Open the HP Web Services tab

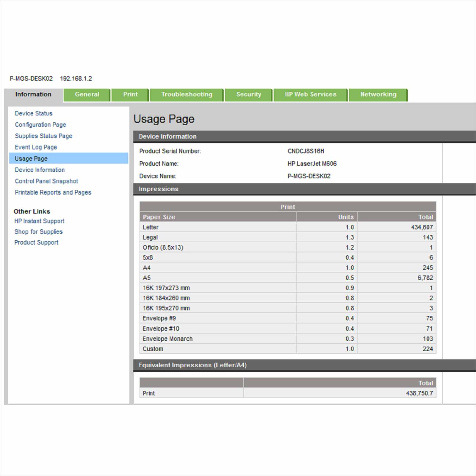click(311, 95)
